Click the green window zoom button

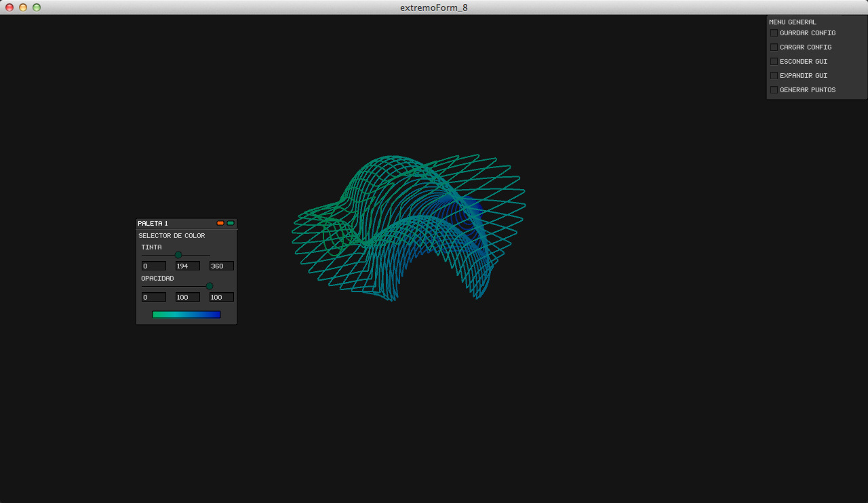37,7
